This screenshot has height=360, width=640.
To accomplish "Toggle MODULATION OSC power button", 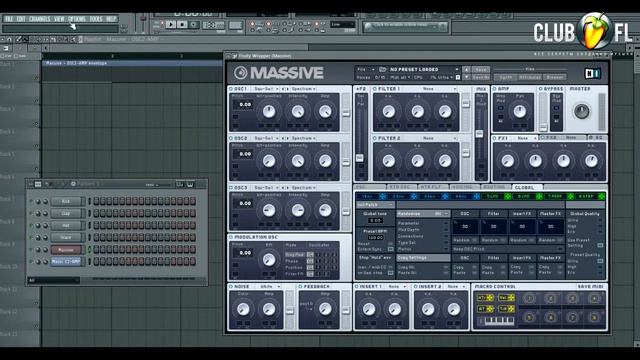I will coord(231,237).
